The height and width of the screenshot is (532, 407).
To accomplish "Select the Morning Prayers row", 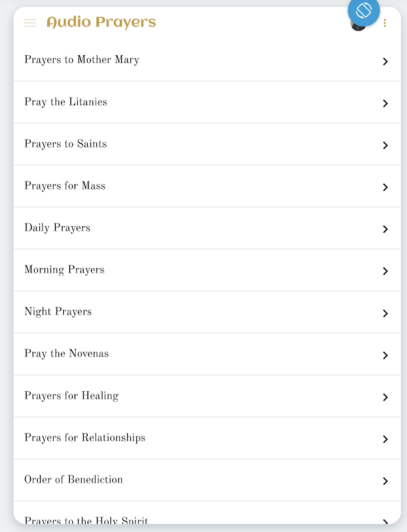I will [207, 270].
